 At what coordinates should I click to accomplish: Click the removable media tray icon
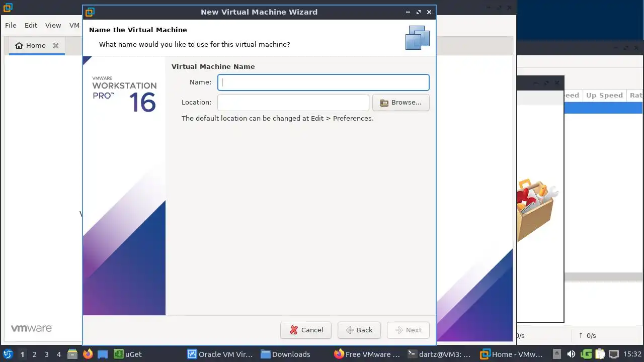coord(557,354)
